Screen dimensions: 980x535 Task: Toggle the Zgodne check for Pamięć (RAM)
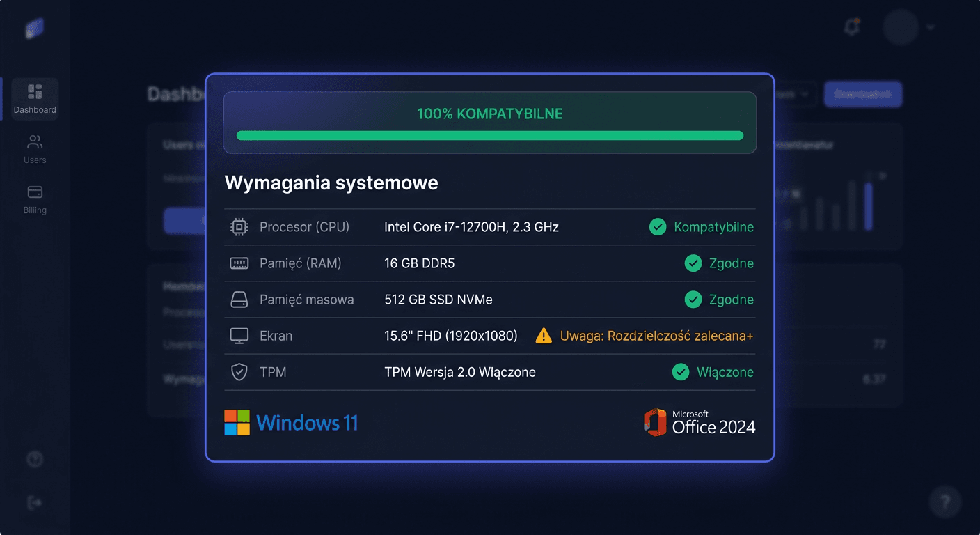pos(693,263)
